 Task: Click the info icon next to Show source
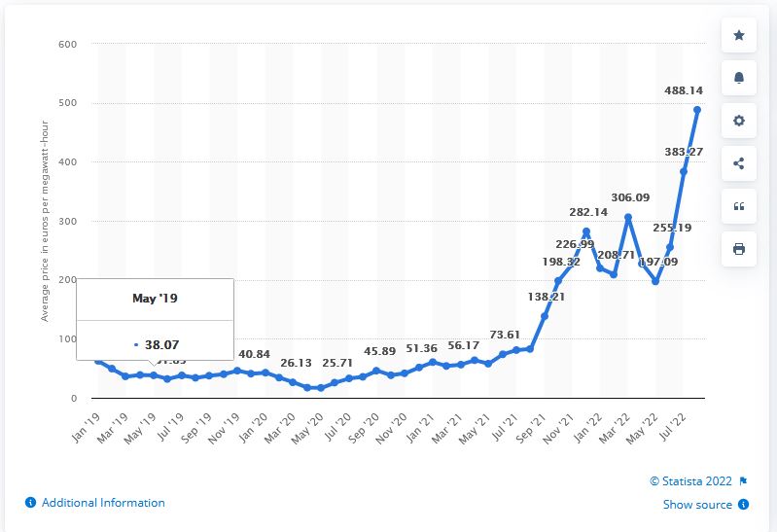coord(744,505)
